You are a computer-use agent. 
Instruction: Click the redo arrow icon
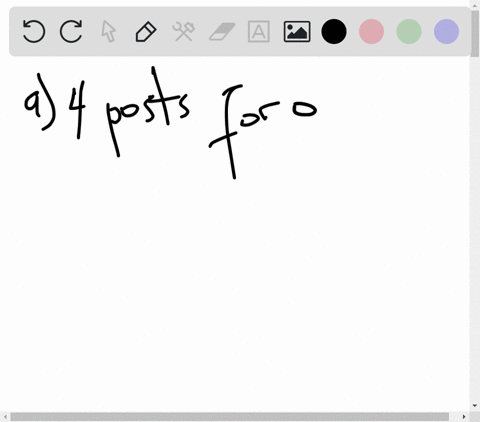pos(71,31)
